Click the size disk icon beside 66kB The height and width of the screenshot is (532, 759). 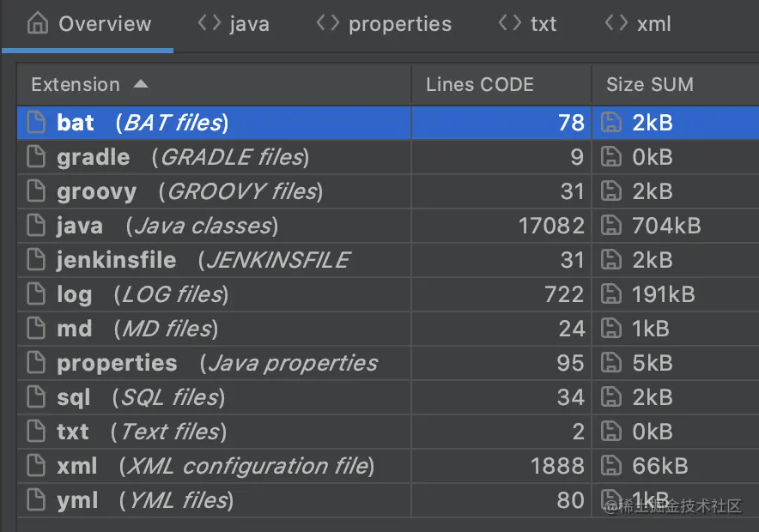tap(610, 466)
